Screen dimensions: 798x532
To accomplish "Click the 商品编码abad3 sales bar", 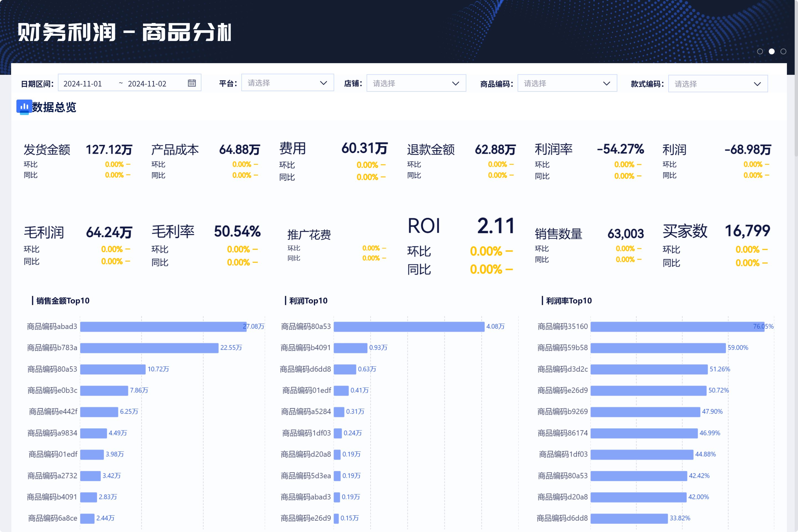I will (163, 326).
